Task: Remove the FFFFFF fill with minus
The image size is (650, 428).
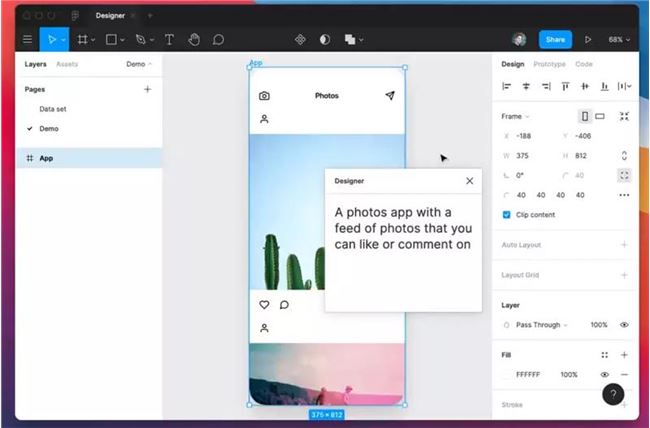Action: point(624,374)
